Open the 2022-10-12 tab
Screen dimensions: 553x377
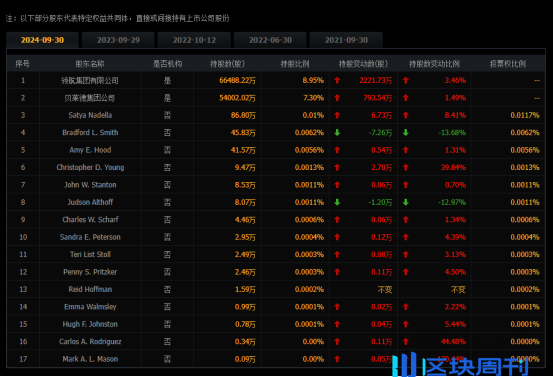(x=194, y=40)
